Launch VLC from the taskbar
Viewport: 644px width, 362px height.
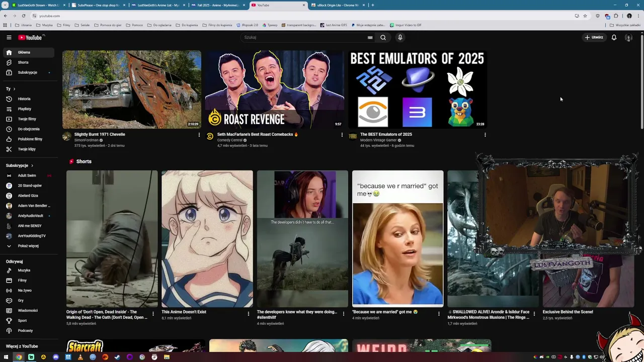(80, 357)
